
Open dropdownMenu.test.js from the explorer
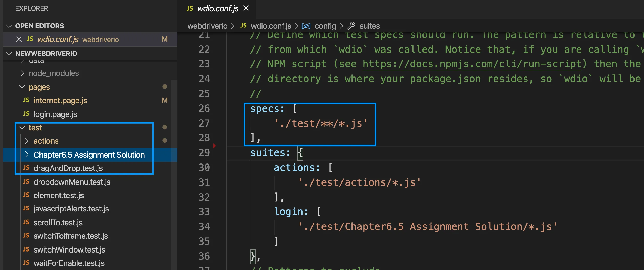coord(72,182)
